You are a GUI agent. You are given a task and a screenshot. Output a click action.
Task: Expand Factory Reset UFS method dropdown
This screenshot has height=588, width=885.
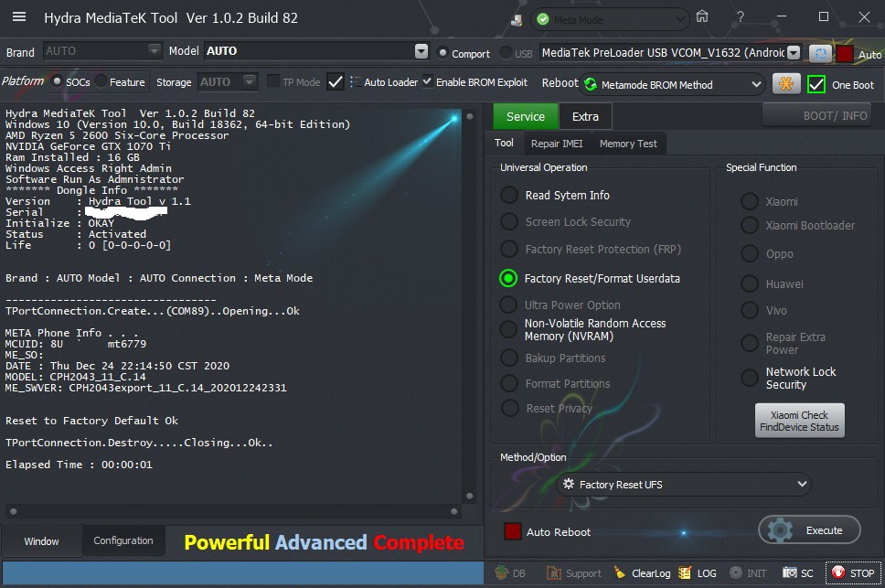pos(802,484)
